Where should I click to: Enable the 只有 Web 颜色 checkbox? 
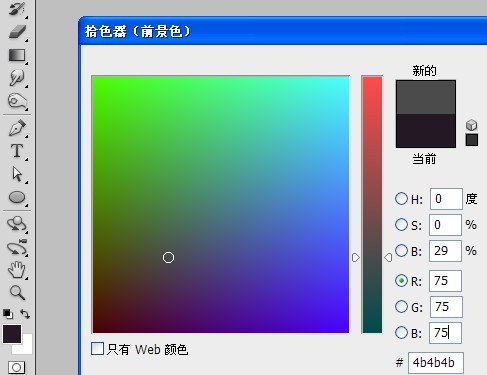[97, 349]
